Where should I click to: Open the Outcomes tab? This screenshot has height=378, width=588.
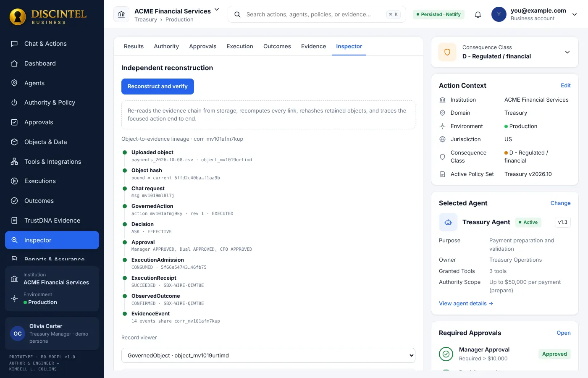[277, 46]
